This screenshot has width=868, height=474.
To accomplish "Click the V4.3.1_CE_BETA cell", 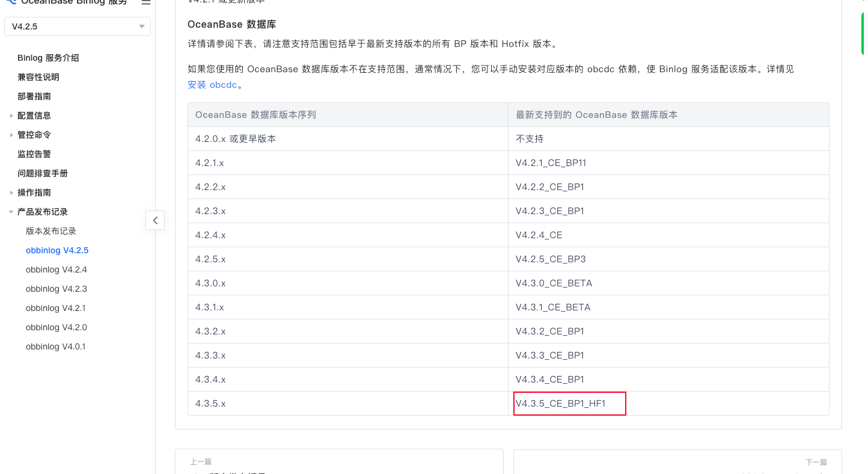I will [x=668, y=307].
